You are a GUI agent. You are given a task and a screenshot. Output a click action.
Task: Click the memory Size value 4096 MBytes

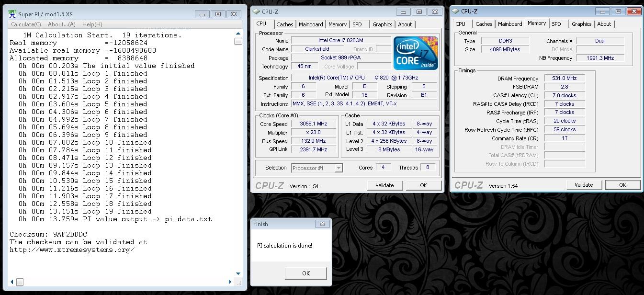[505, 49]
